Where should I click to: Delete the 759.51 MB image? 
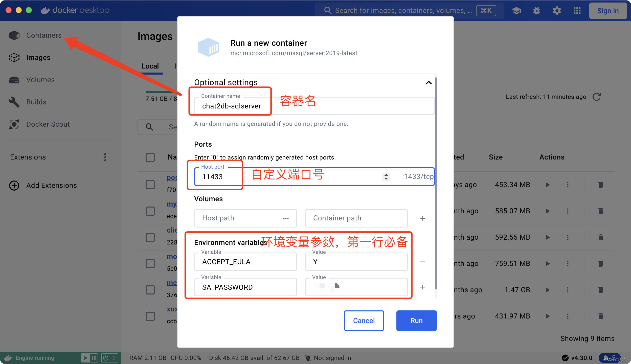click(x=601, y=264)
